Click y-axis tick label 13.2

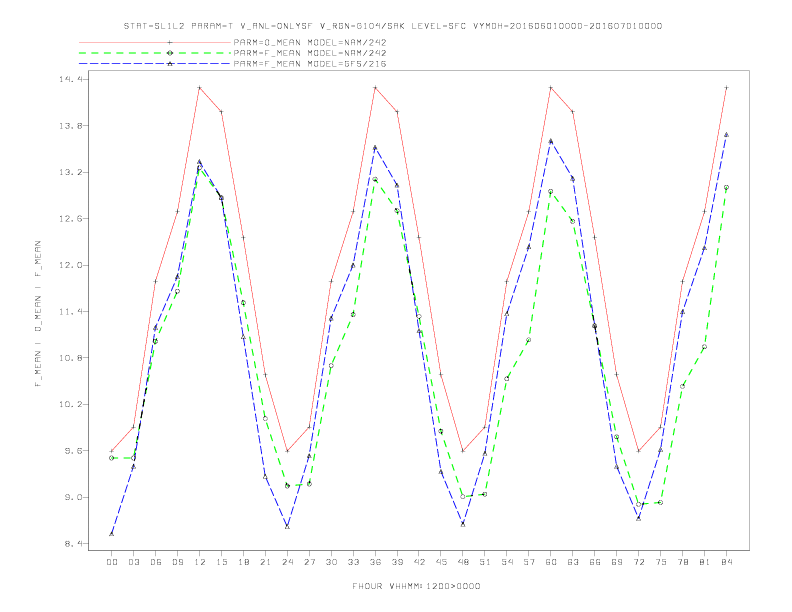[71, 172]
